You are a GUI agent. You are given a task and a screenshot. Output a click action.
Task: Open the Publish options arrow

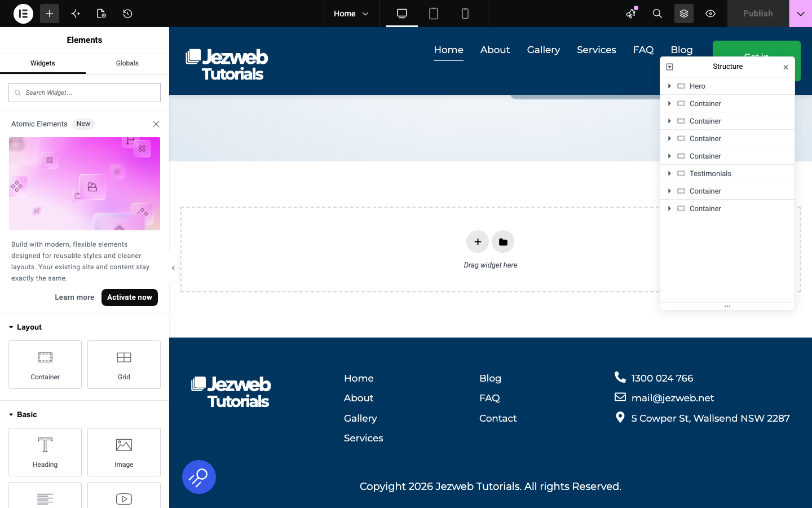(x=801, y=14)
